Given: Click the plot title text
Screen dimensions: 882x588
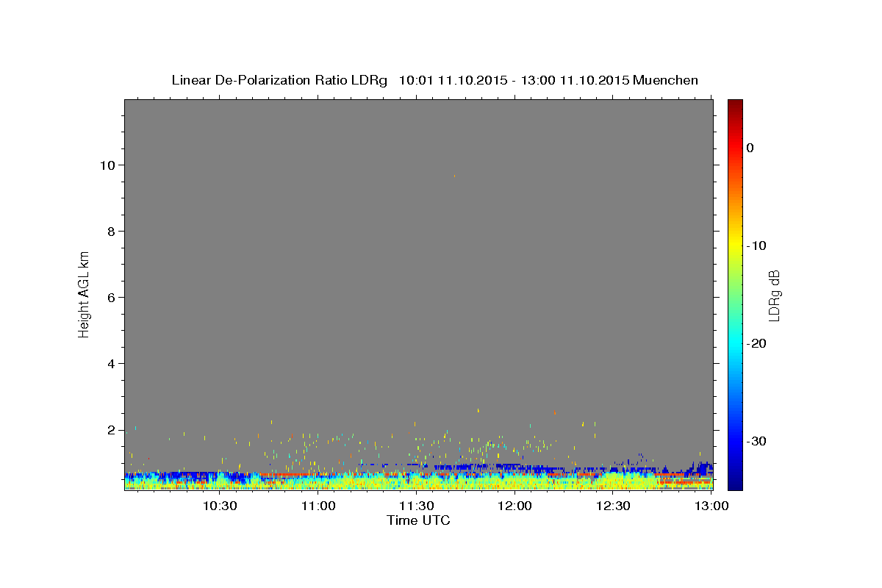Looking at the screenshot, I should click(x=434, y=80).
